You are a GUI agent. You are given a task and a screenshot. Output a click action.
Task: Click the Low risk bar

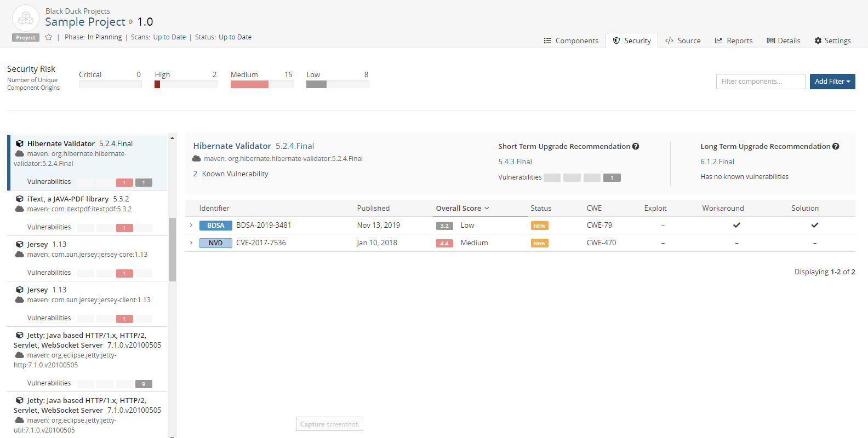pos(338,84)
